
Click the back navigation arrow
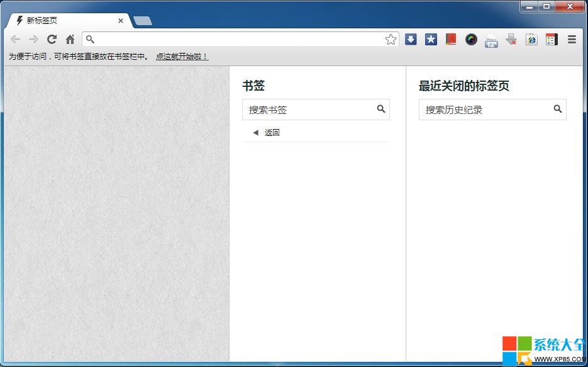click(16, 40)
